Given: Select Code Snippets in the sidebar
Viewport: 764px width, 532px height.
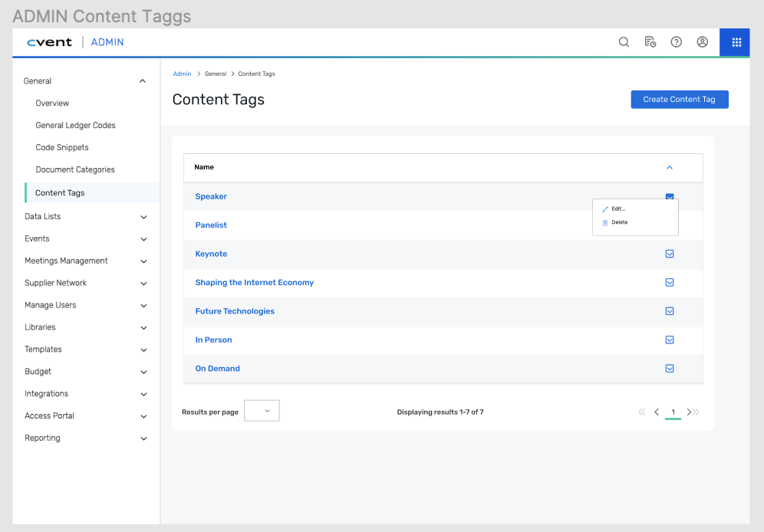Looking at the screenshot, I should [62, 147].
